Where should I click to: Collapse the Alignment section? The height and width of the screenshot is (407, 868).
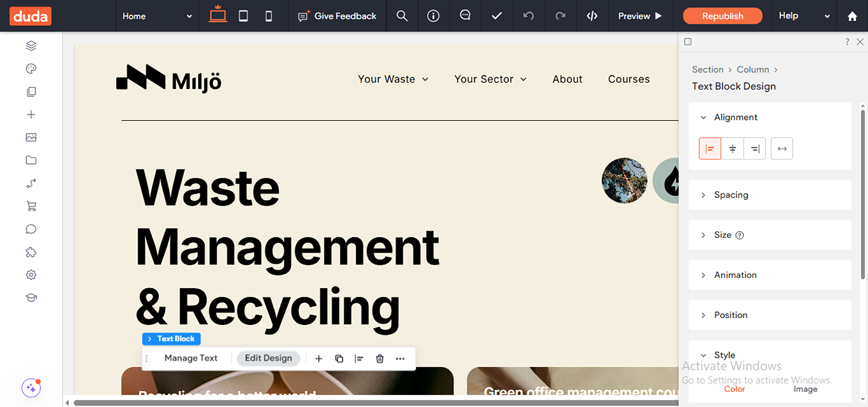click(770, 117)
